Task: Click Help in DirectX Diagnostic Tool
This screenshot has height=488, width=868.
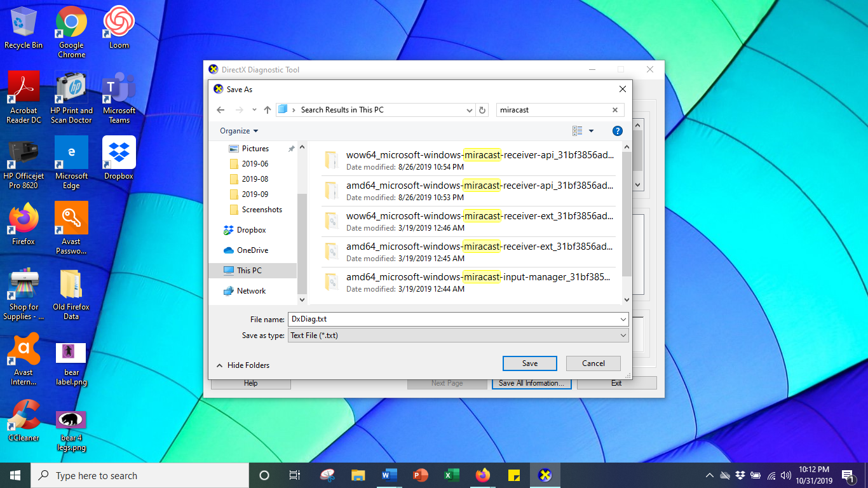Action: click(x=251, y=383)
